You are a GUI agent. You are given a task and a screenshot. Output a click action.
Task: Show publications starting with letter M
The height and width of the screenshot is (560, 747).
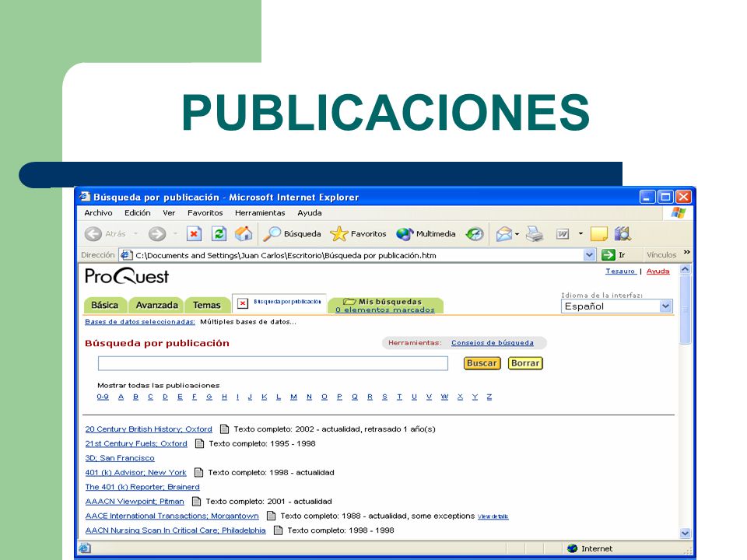tap(293, 397)
